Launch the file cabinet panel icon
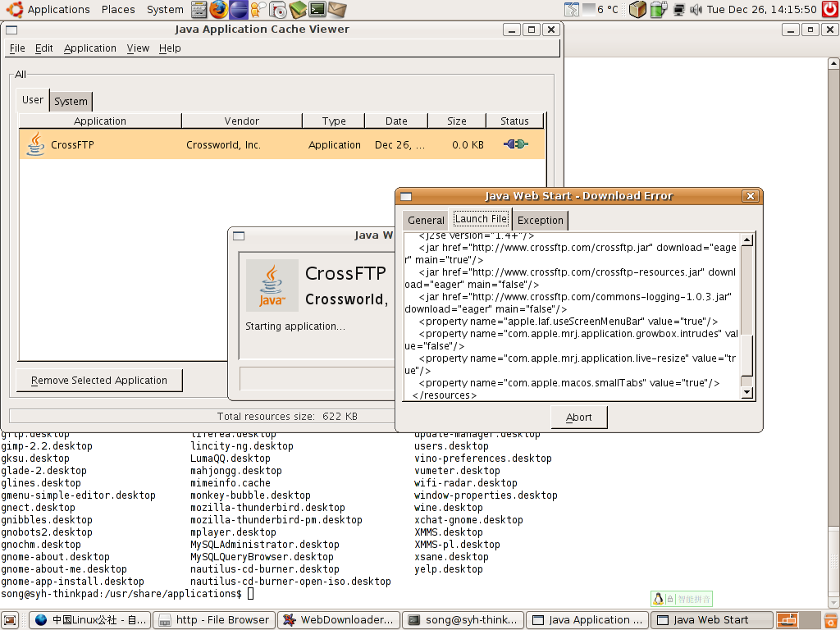This screenshot has height=630, width=840. click(x=199, y=9)
